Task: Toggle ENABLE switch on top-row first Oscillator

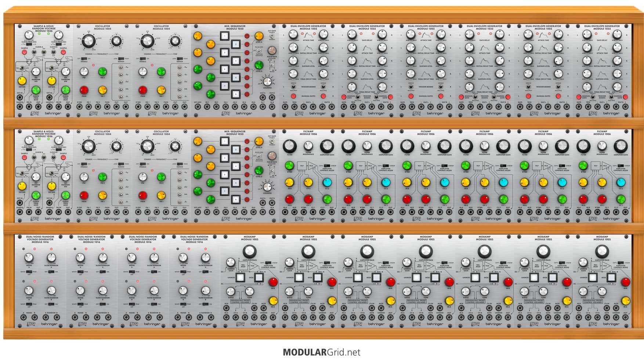Action: (84, 59)
